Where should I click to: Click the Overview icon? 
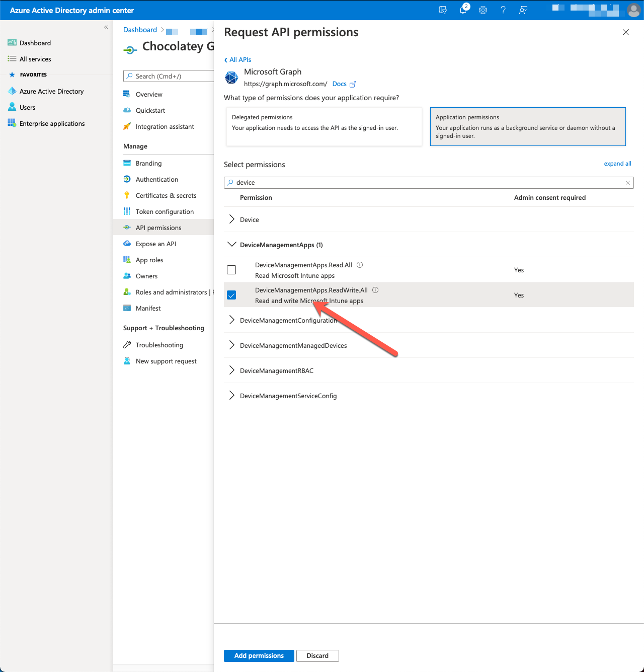tap(127, 94)
